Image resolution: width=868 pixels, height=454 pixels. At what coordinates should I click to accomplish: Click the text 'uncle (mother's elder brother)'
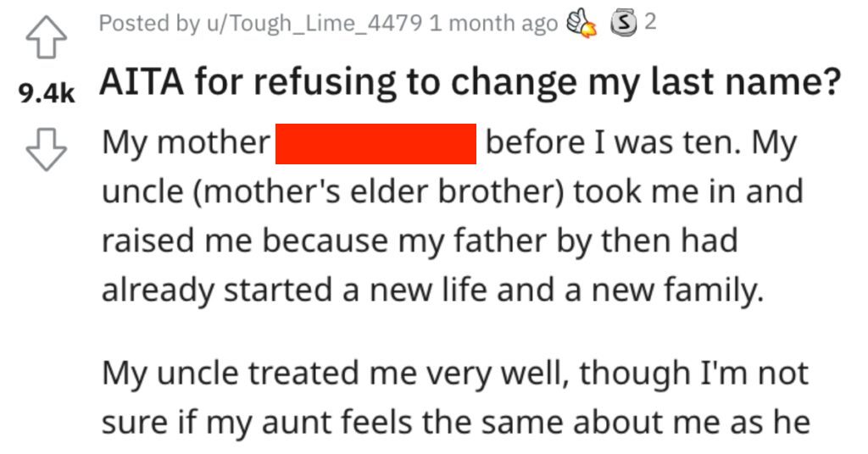332,192
